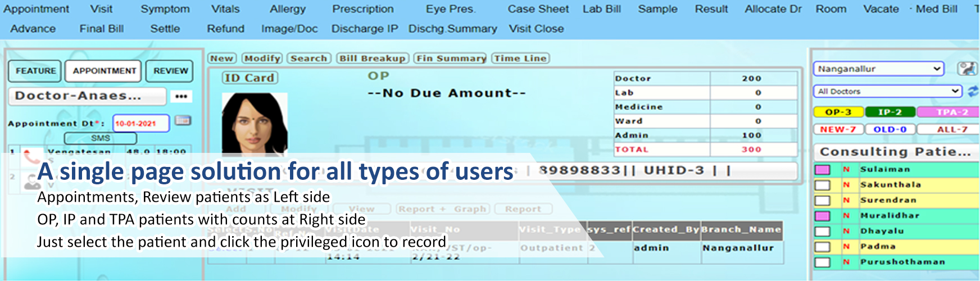Viewport: 980px width, 281px height.
Task: Open the Doctor-Anaes selector field
Action: 87,96
